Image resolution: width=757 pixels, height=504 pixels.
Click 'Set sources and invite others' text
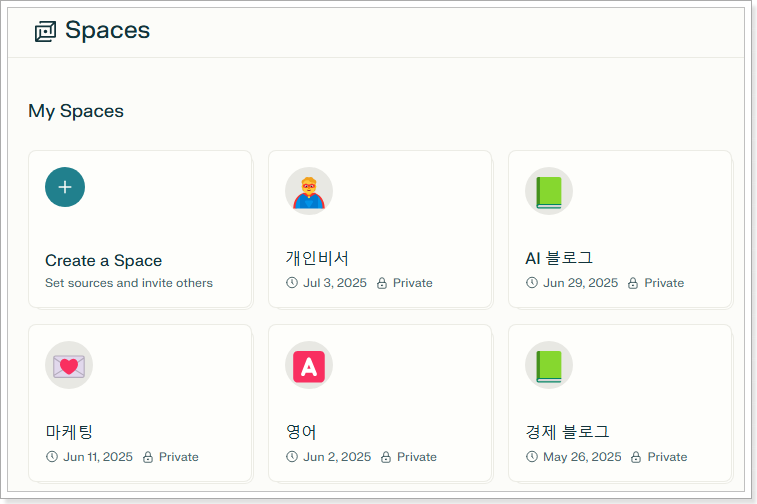(x=129, y=283)
